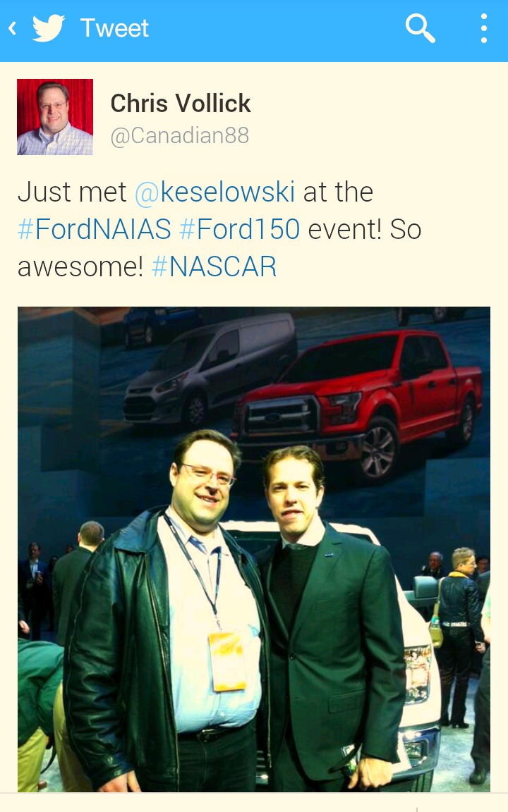Open search with the magnifier icon
Screen dimensions: 508x812
coord(421,28)
